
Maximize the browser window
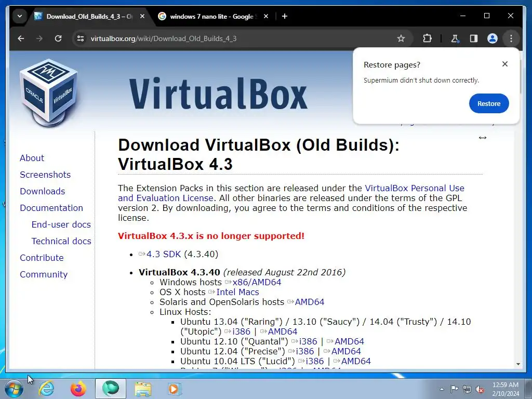pos(486,16)
